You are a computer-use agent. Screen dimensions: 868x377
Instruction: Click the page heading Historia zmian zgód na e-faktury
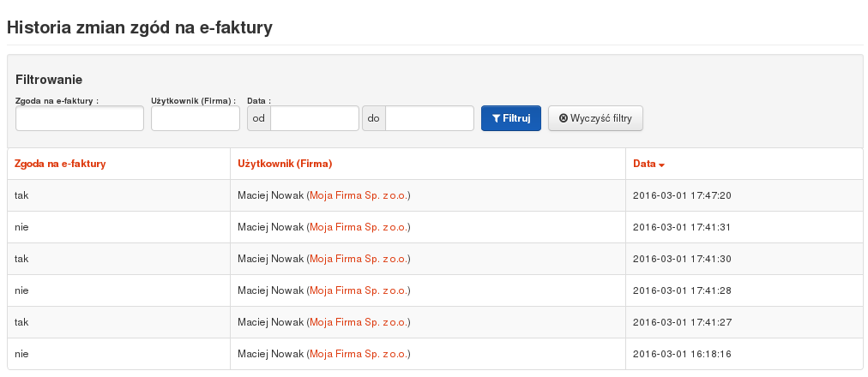140,27
